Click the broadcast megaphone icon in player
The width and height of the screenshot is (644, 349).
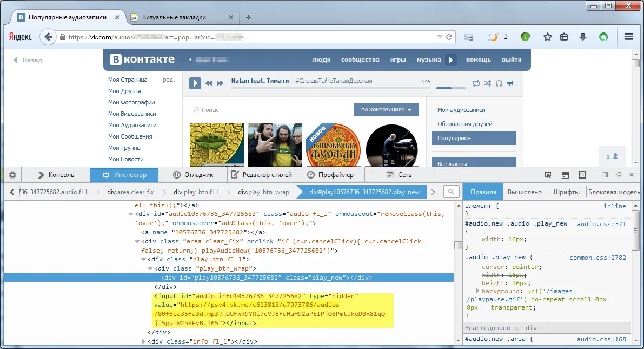click(x=510, y=83)
